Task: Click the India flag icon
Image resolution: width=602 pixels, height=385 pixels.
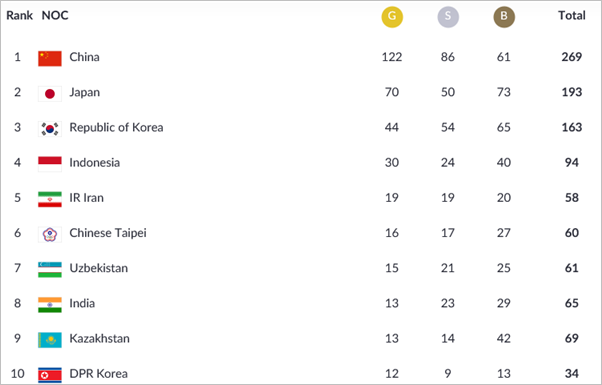Action: pos(50,305)
